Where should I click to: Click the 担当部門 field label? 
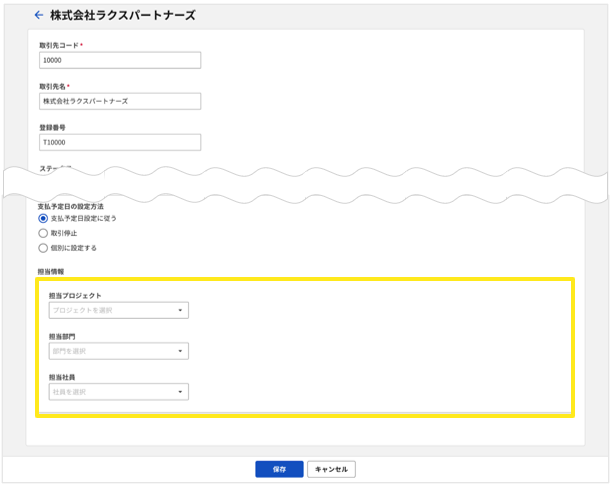pyautogui.click(x=62, y=337)
